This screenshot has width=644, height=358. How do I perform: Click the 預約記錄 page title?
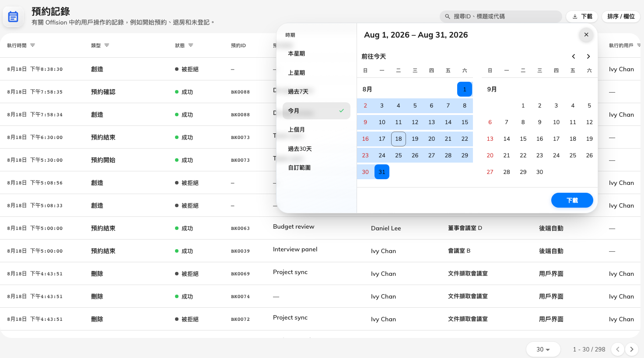(51, 11)
